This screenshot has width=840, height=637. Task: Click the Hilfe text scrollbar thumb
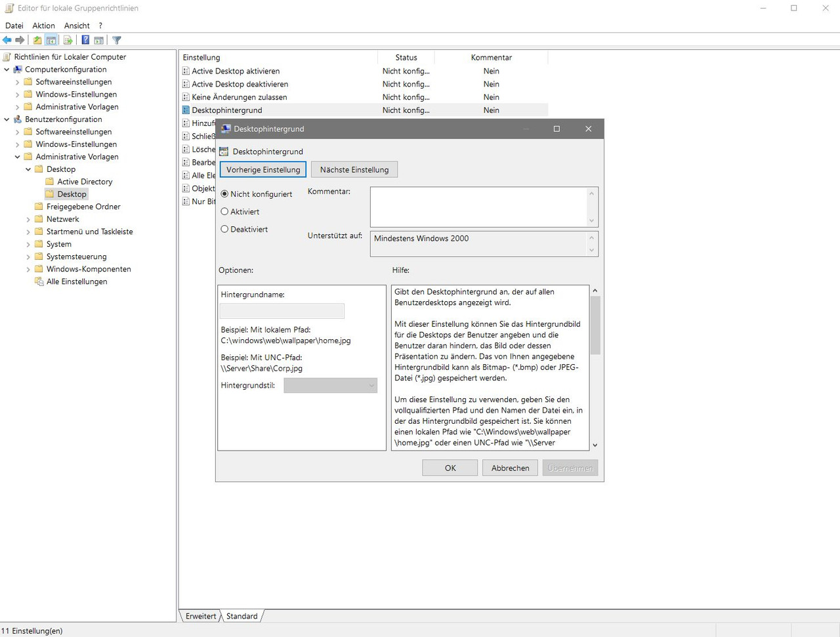(x=595, y=325)
